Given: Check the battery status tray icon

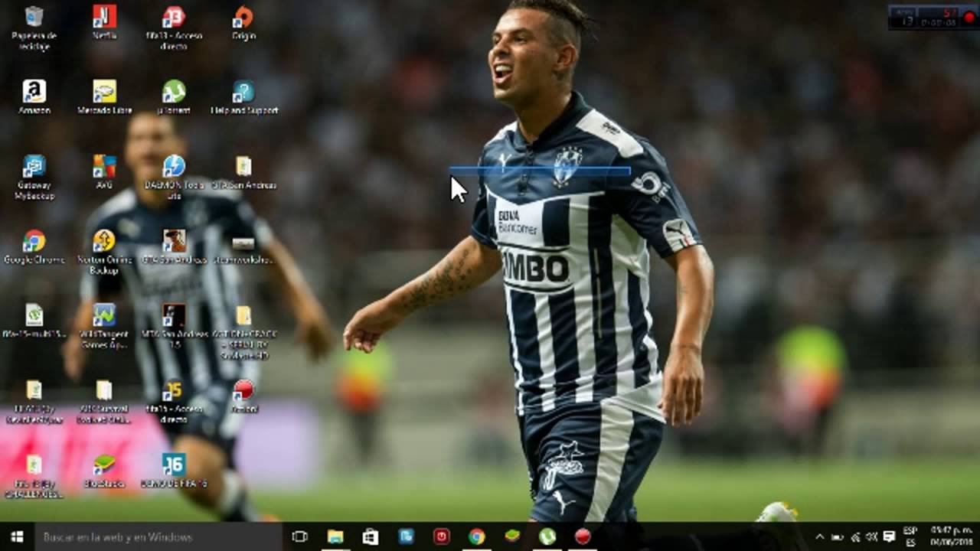Looking at the screenshot, I should [x=837, y=536].
